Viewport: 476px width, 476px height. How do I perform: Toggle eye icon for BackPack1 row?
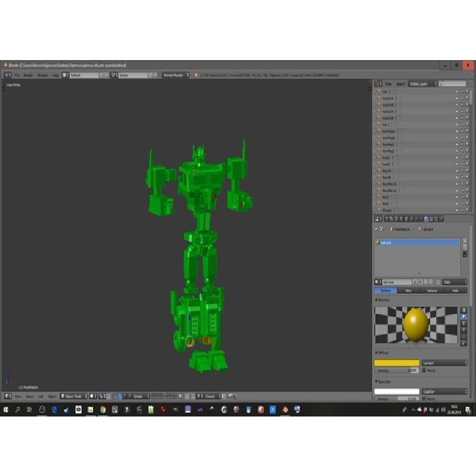click(x=456, y=184)
